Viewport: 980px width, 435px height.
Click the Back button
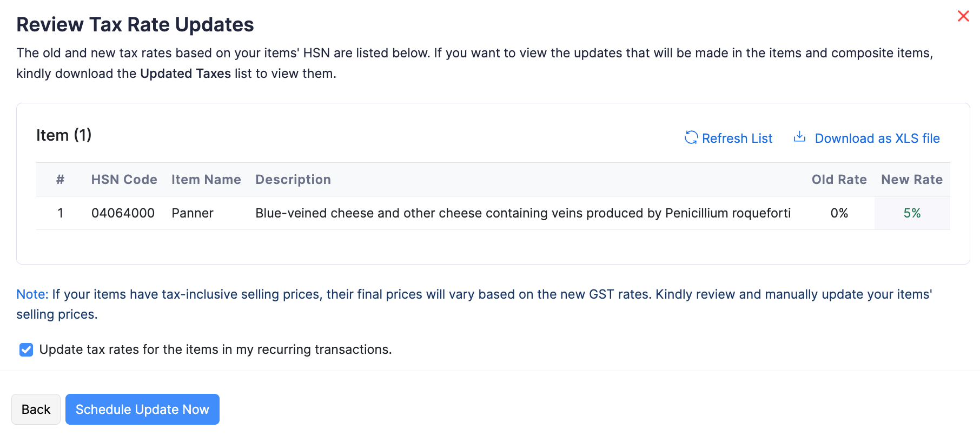click(x=36, y=409)
